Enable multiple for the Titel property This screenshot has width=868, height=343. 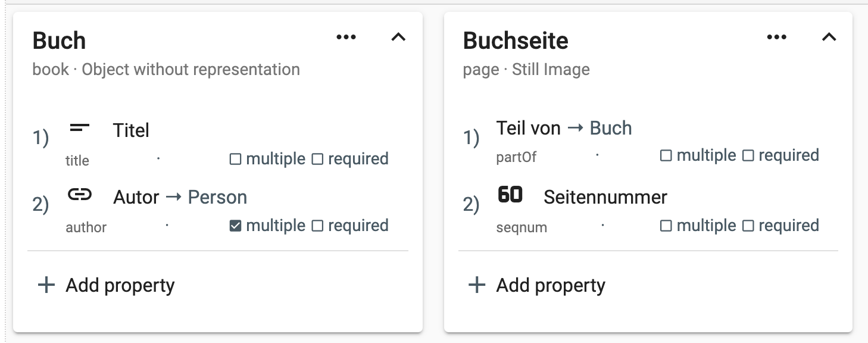(x=236, y=160)
